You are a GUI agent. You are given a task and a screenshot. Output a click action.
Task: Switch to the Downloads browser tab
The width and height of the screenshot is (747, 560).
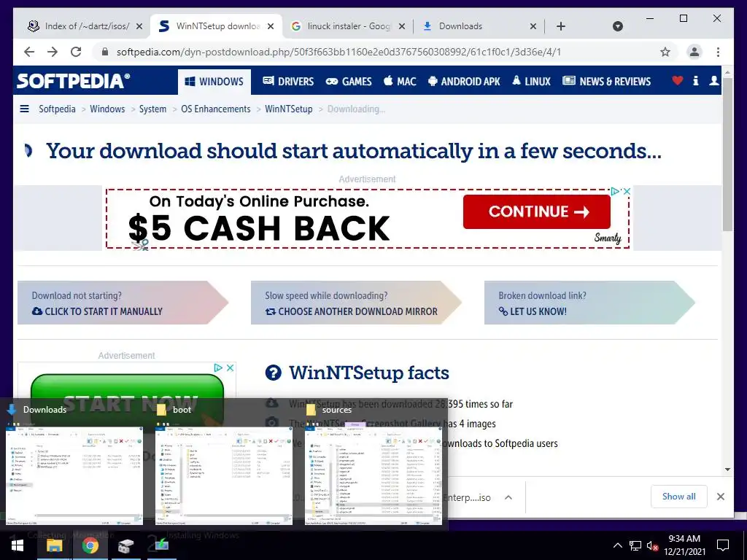click(479, 26)
